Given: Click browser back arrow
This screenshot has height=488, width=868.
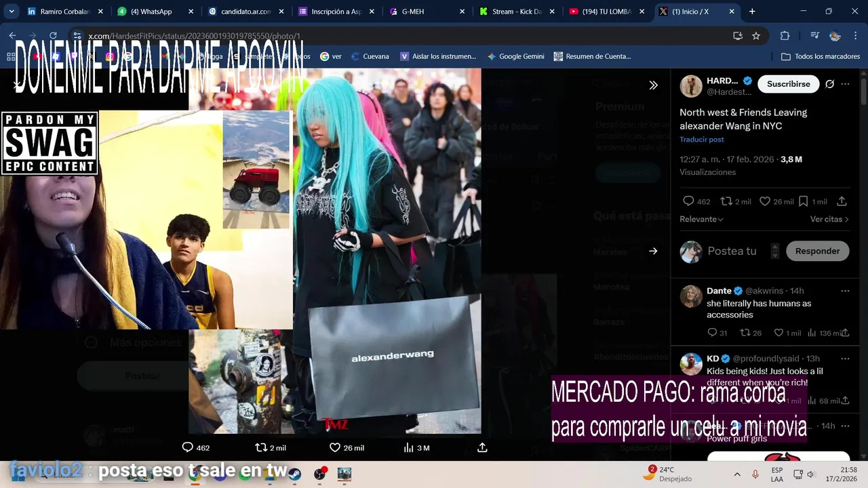Looking at the screenshot, I should [x=13, y=36].
